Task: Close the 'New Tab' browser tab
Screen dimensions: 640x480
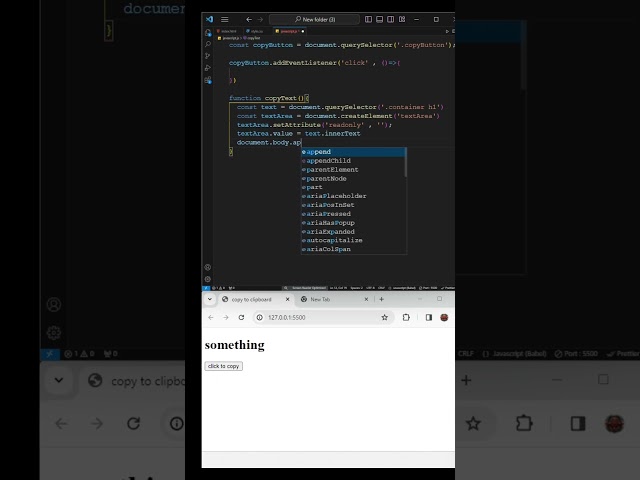Action: 366,299
